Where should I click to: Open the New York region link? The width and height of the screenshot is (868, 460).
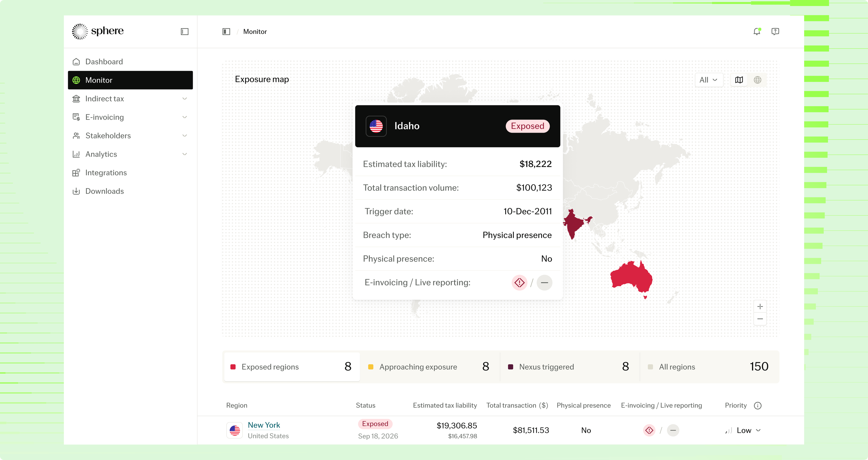(264, 425)
